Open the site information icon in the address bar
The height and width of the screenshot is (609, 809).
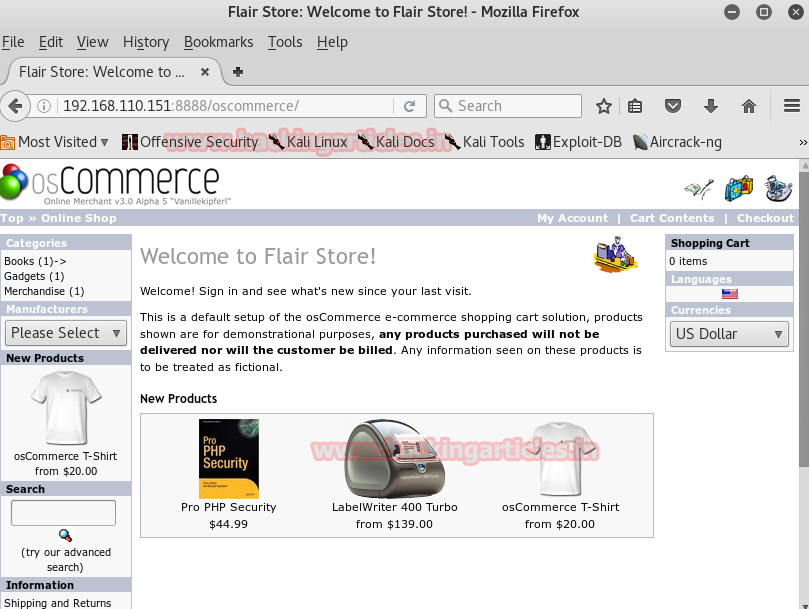[44, 106]
